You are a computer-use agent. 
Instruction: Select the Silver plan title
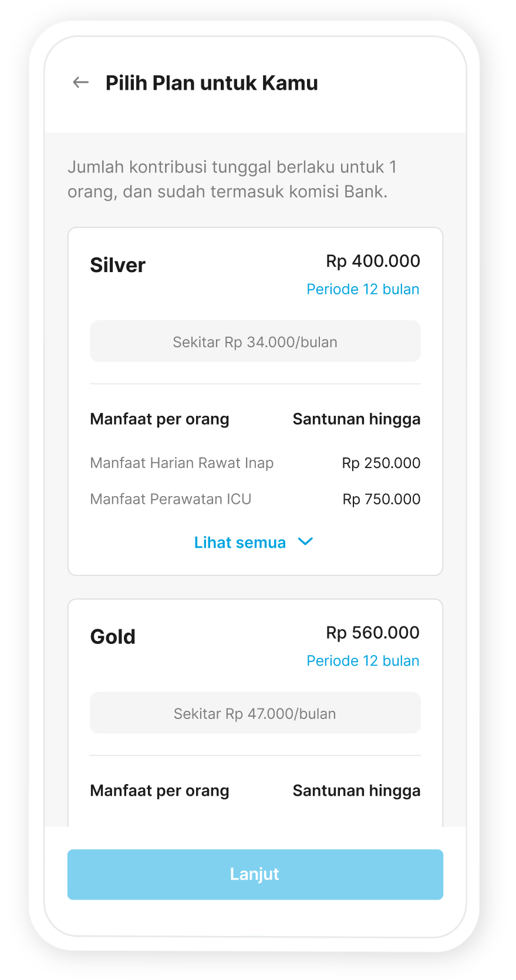[117, 265]
